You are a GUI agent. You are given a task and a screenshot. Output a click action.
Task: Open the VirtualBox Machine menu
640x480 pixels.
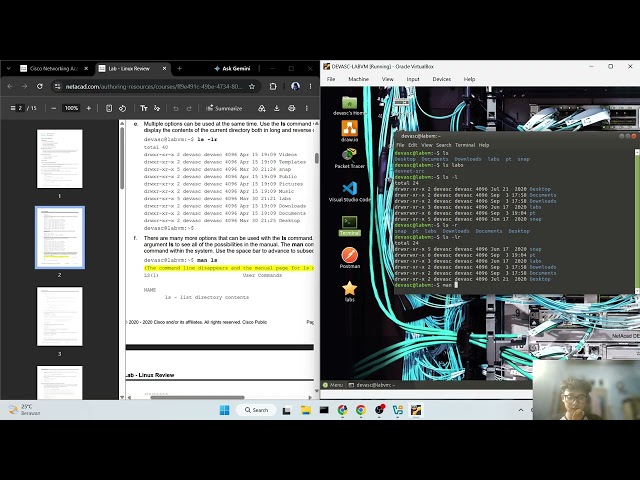click(358, 79)
